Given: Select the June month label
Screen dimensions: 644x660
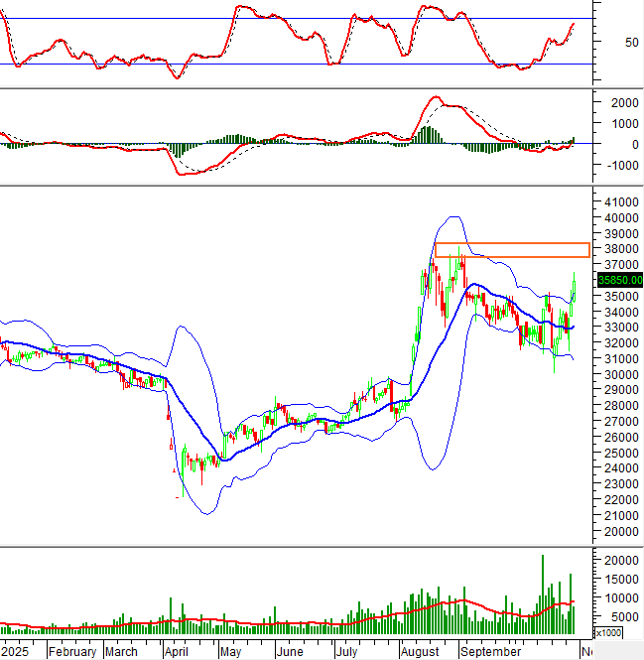Looking at the screenshot, I should coord(289,652).
